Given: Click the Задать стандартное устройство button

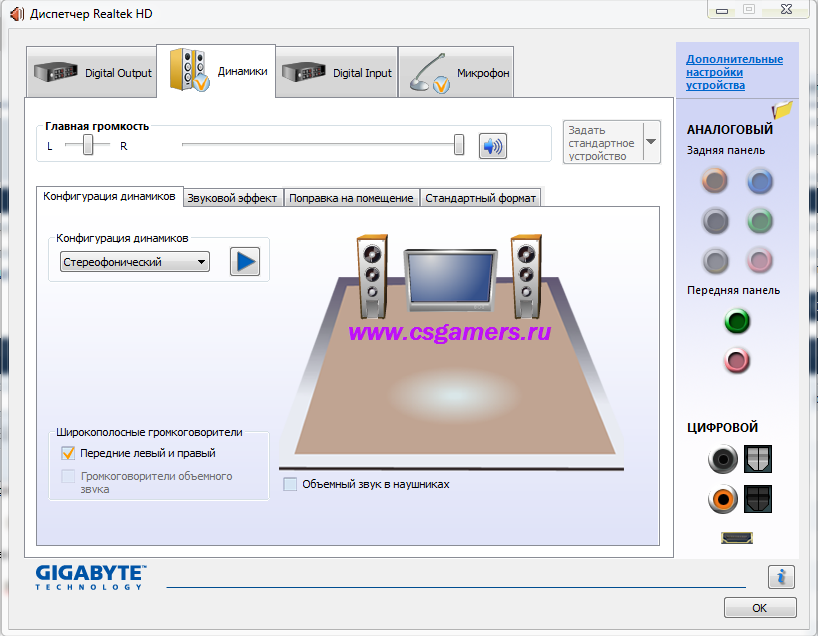Looking at the screenshot, I should tap(603, 142).
